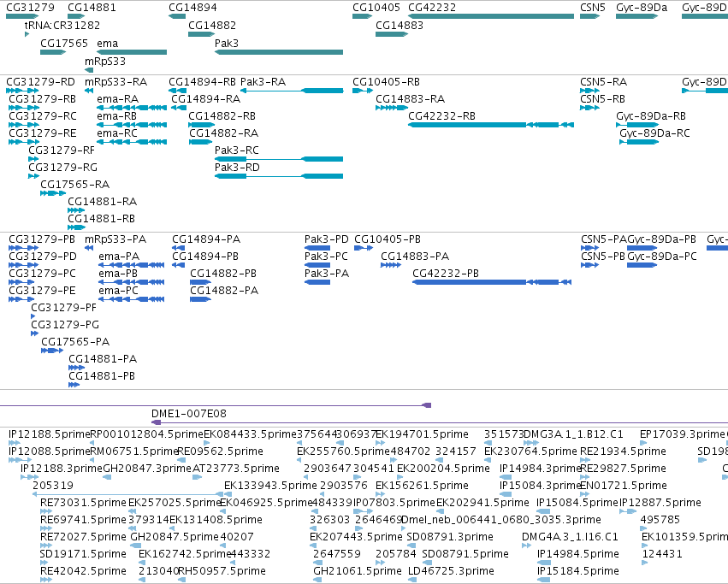Click transcript CG17565-RA

click(x=74, y=185)
